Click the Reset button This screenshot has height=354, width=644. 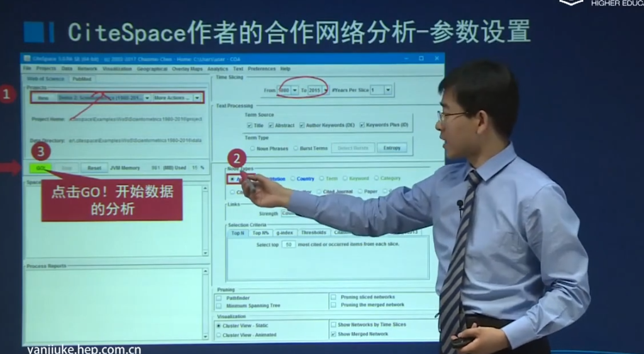pos(94,168)
